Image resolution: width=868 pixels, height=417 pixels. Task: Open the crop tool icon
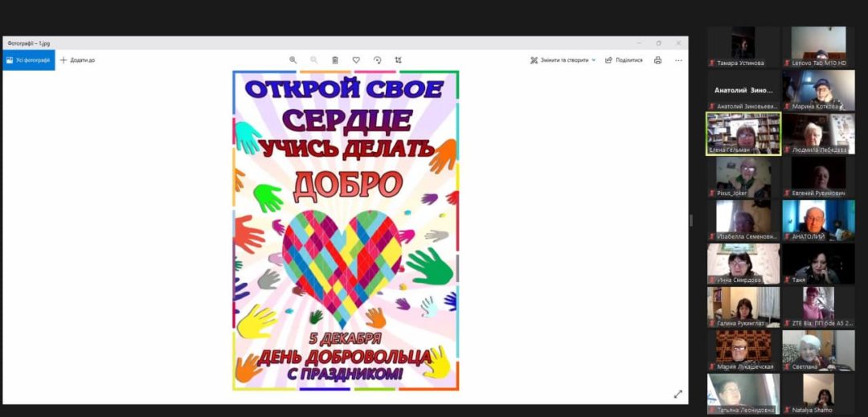[x=399, y=60]
